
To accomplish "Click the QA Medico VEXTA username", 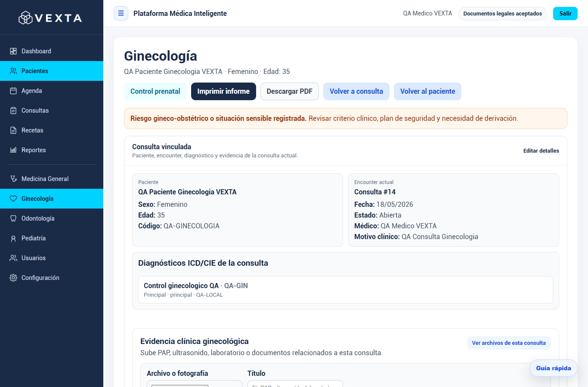I will coord(427,13).
